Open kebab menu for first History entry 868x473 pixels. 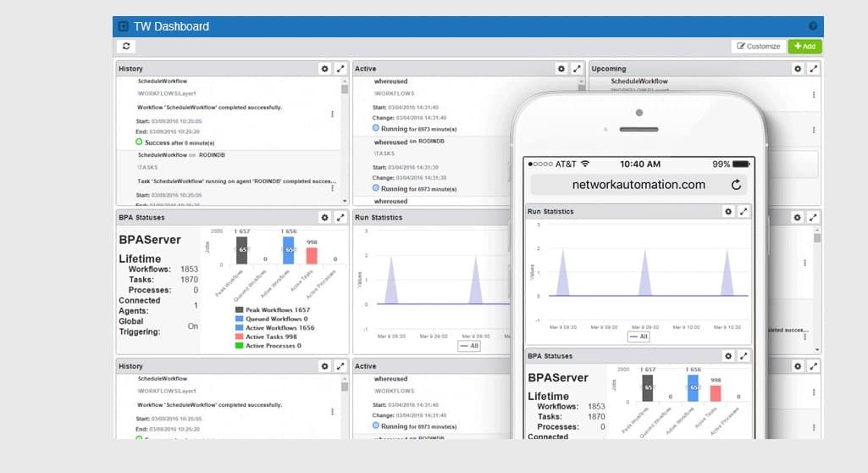(332, 114)
